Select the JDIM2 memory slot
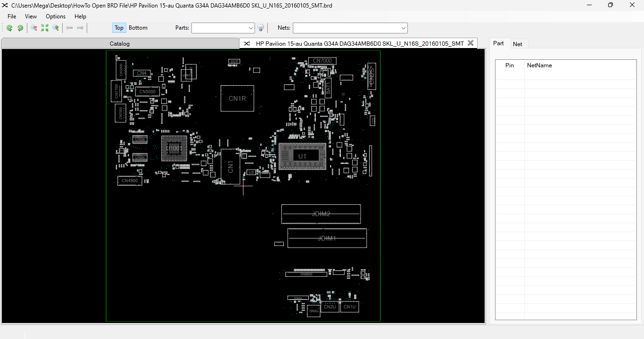This screenshot has width=644, height=339. (x=321, y=214)
